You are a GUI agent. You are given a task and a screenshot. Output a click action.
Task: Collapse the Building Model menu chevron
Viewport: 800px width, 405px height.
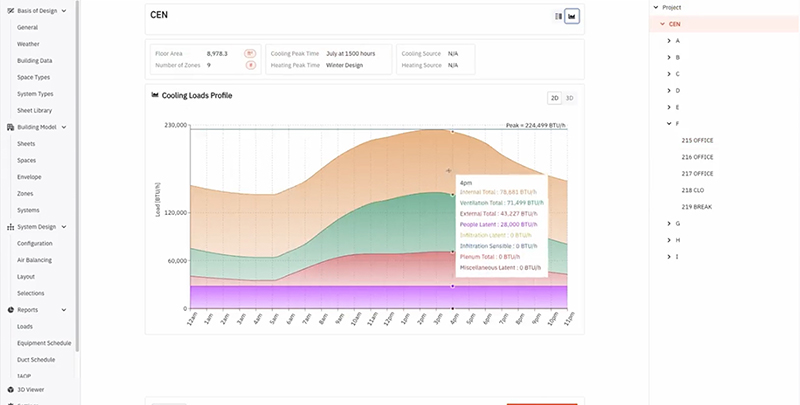click(x=64, y=127)
